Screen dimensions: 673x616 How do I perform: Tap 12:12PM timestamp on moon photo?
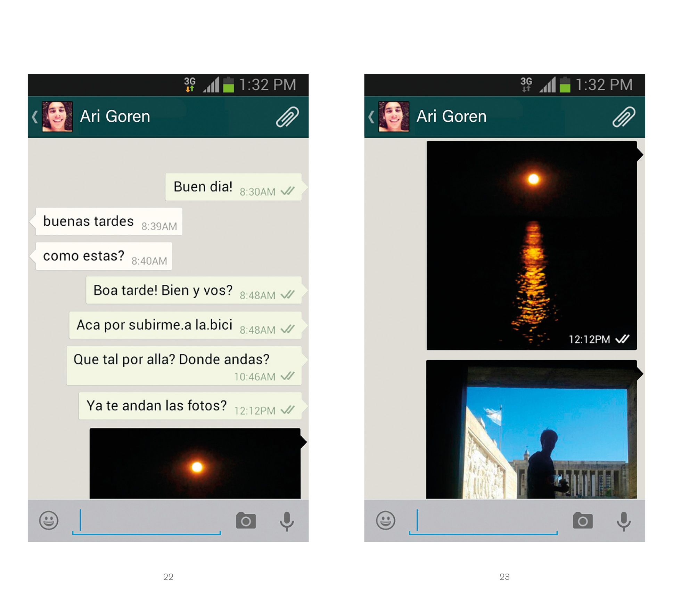589,339
